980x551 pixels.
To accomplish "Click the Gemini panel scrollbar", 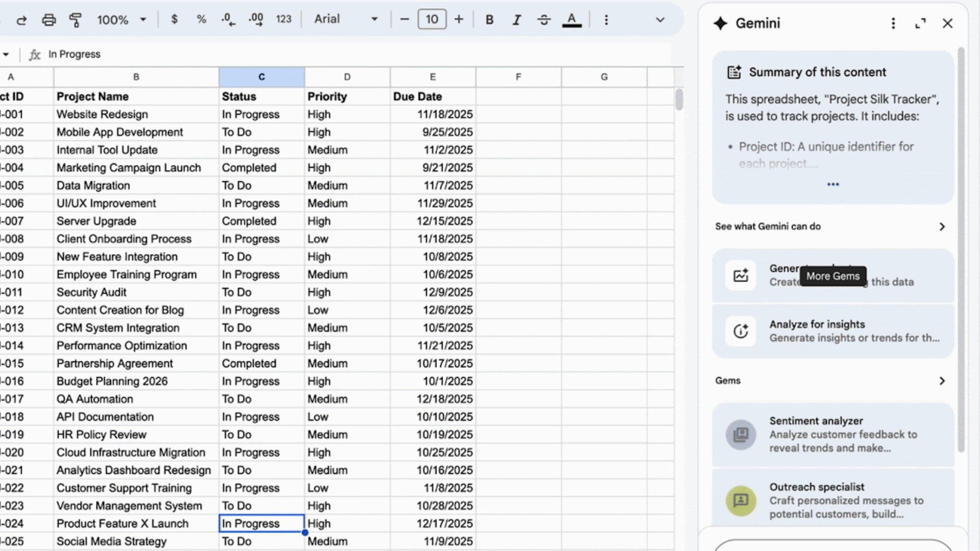I will (961, 250).
